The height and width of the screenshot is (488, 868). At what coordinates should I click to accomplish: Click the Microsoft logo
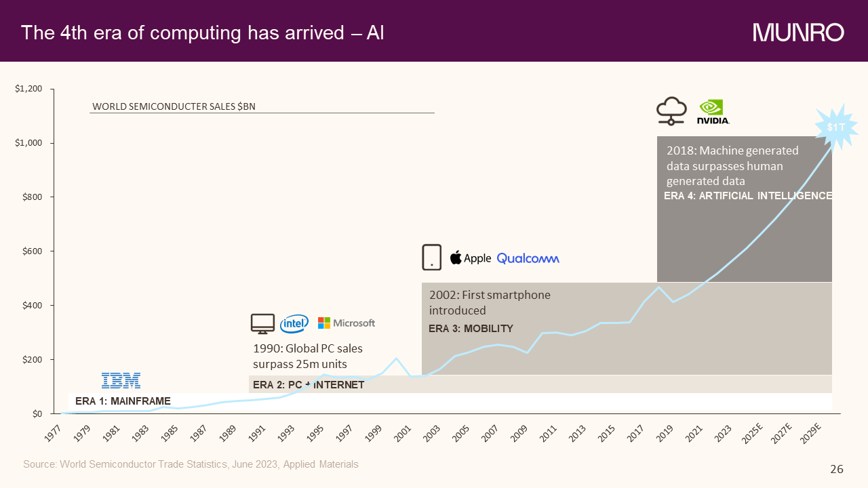[346, 323]
